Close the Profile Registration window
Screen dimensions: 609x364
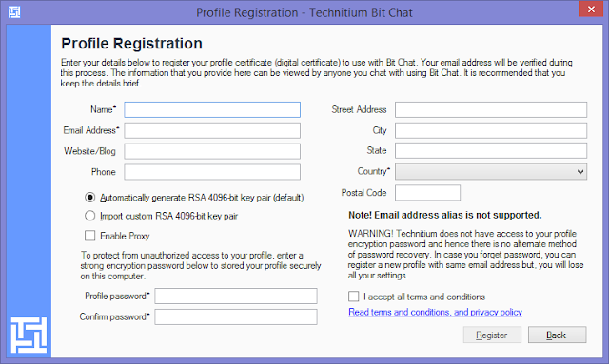tap(591, 9)
